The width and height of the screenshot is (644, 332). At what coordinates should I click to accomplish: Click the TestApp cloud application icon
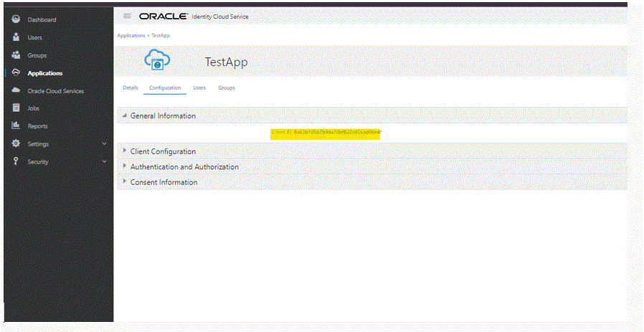[156, 60]
